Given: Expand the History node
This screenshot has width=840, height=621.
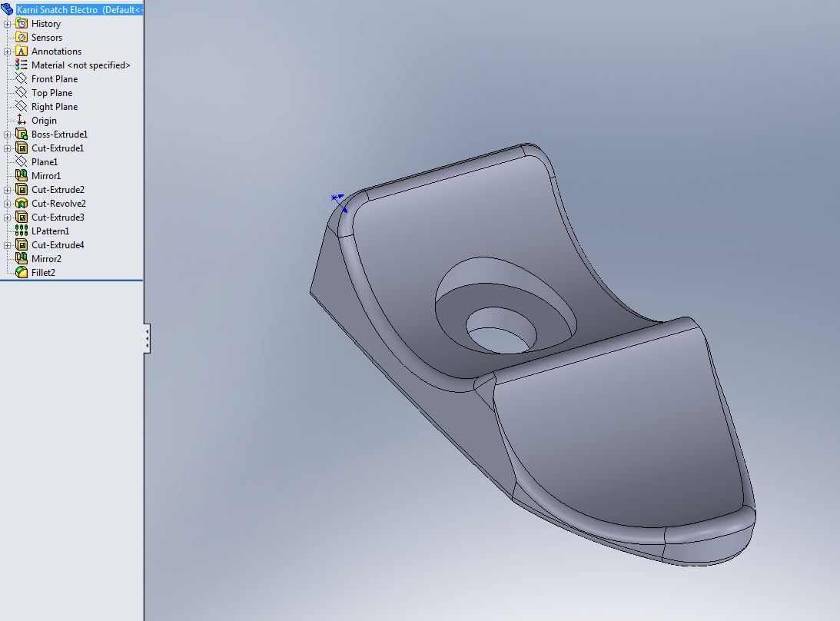Looking at the screenshot, I should click(x=7, y=24).
